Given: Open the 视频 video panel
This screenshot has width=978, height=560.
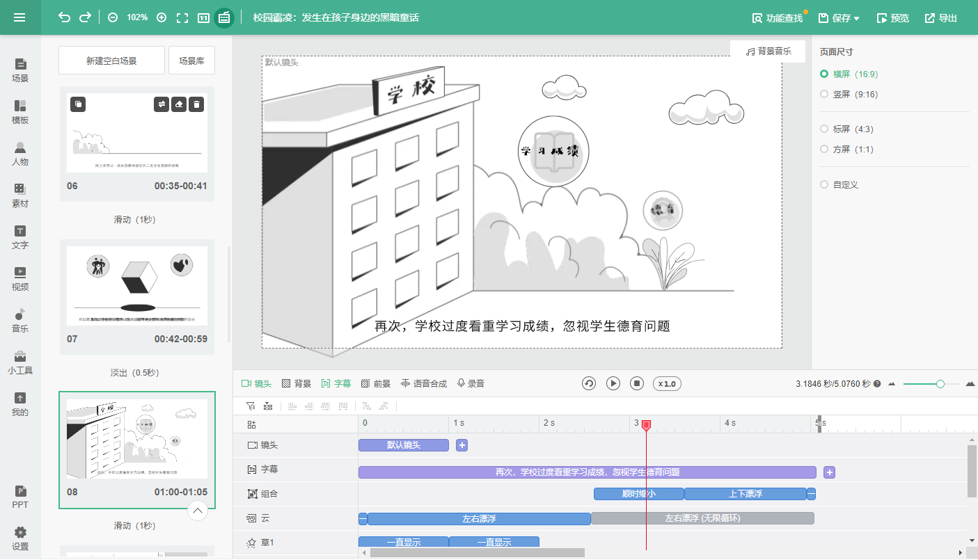Looking at the screenshot, I should point(20,279).
